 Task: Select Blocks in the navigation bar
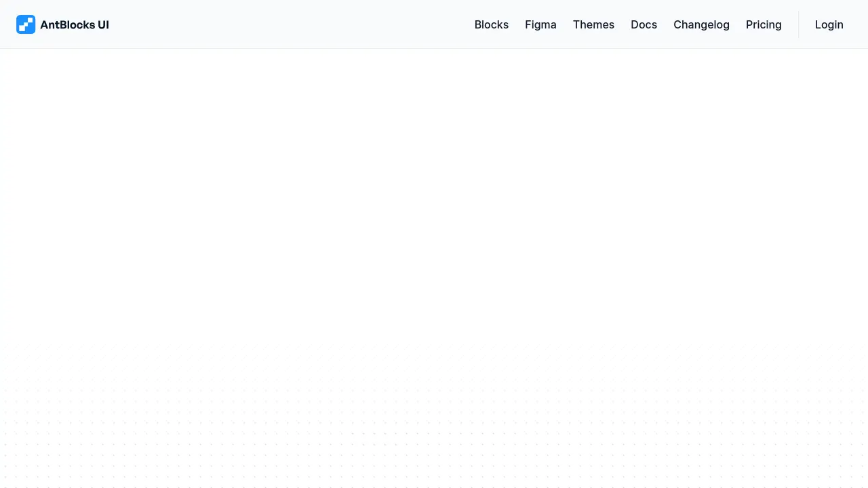(x=491, y=24)
